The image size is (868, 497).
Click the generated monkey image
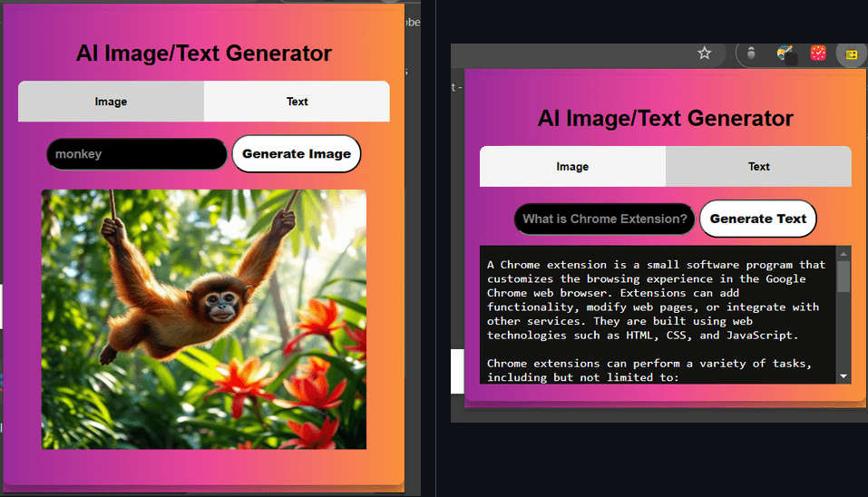[x=204, y=319]
